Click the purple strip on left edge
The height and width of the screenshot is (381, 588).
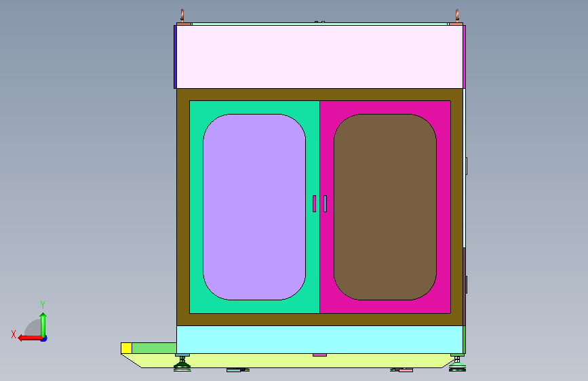(175, 57)
